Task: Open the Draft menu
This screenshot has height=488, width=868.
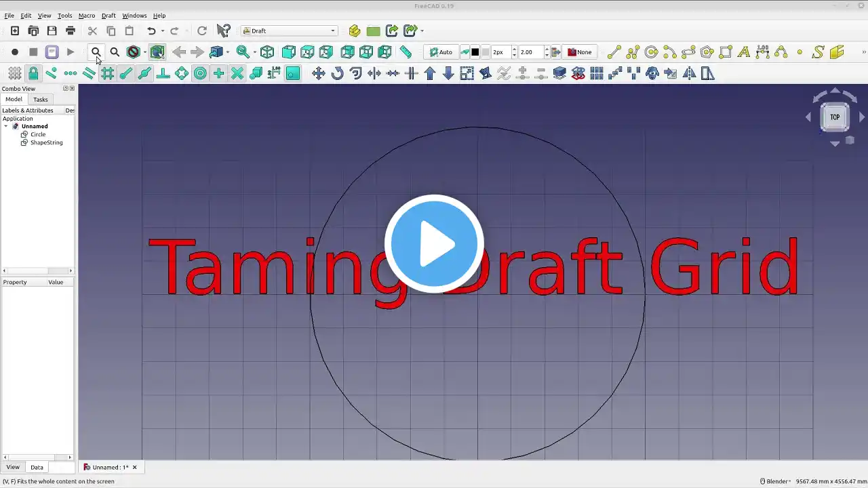Action: point(108,16)
